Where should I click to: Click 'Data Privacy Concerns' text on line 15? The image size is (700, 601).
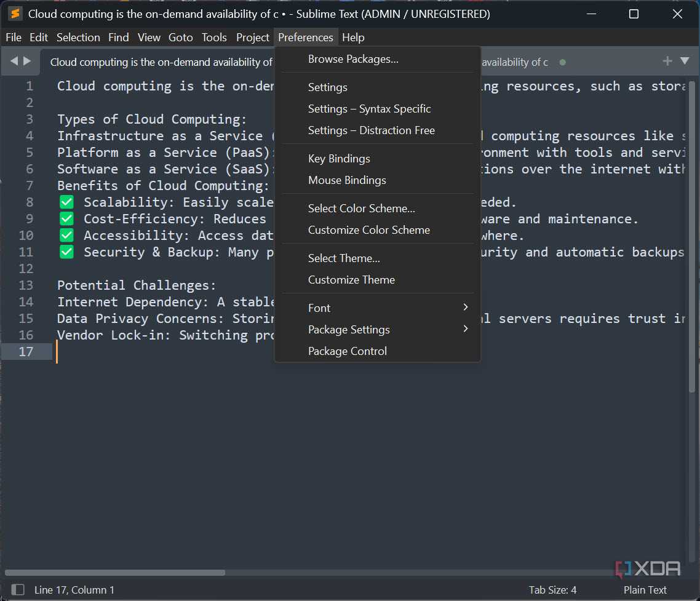137,319
